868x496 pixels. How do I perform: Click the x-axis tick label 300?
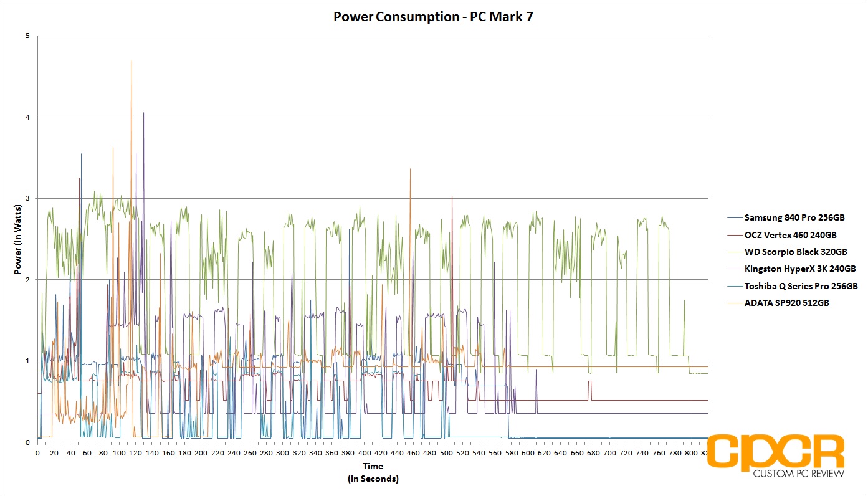pyautogui.click(x=283, y=452)
